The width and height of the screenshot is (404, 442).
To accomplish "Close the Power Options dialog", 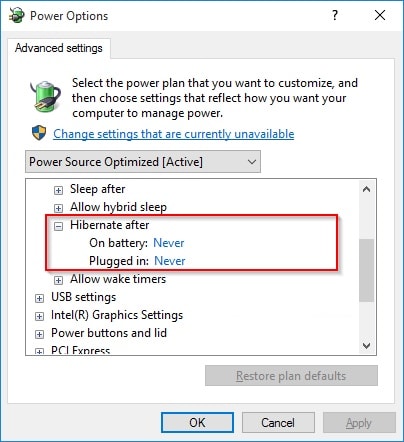I will coord(380,15).
